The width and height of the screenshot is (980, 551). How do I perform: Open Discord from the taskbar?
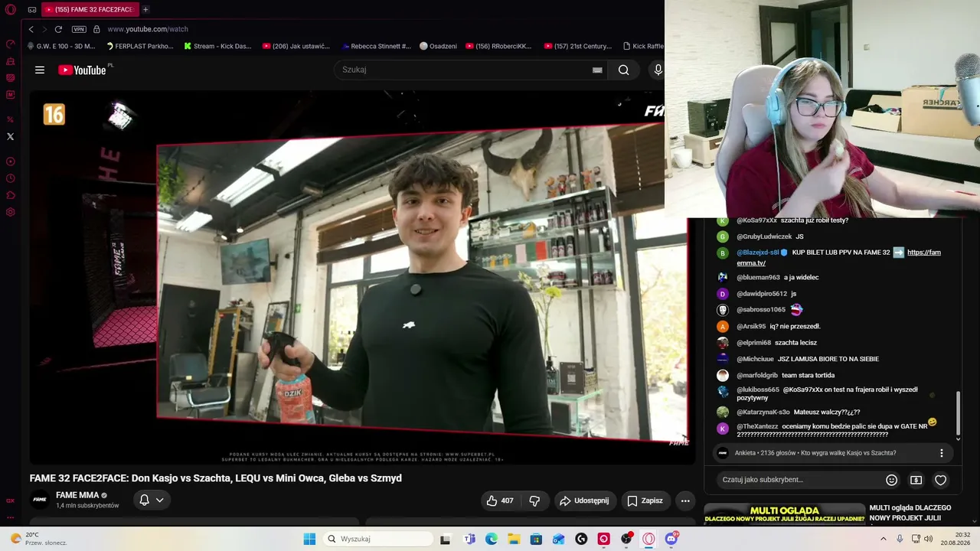671,539
